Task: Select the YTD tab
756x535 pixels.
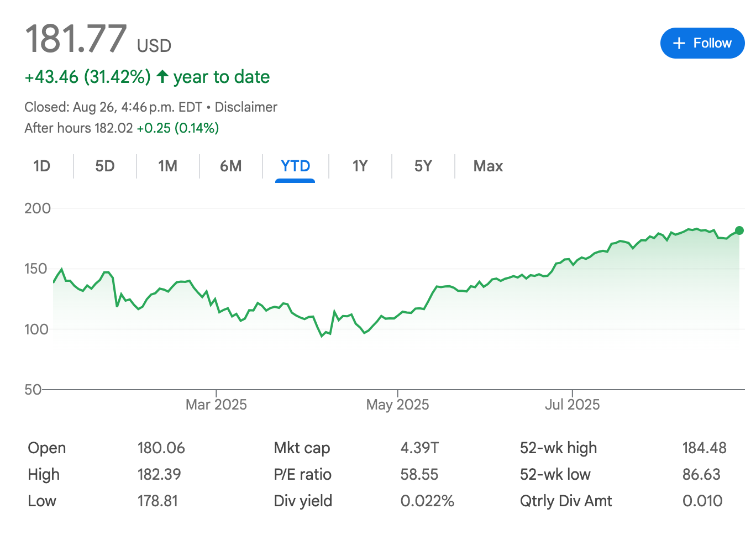Action: [x=295, y=166]
